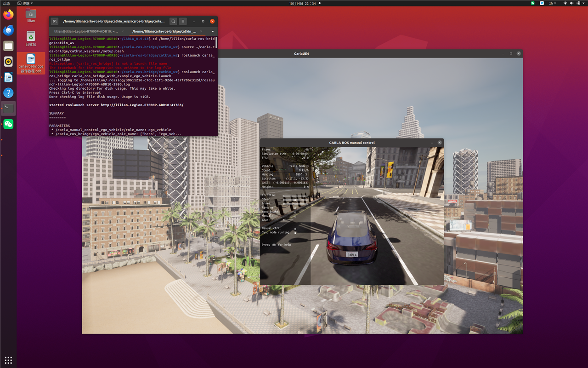This screenshot has height=368, width=588.
Task: Open the Terminal hamburger menu
Action: [183, 21]
